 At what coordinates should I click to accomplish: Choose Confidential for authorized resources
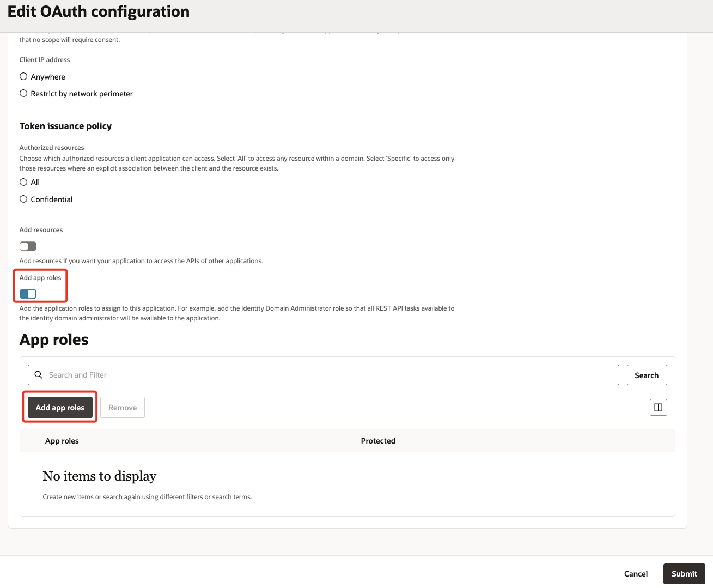click(23, 199)
